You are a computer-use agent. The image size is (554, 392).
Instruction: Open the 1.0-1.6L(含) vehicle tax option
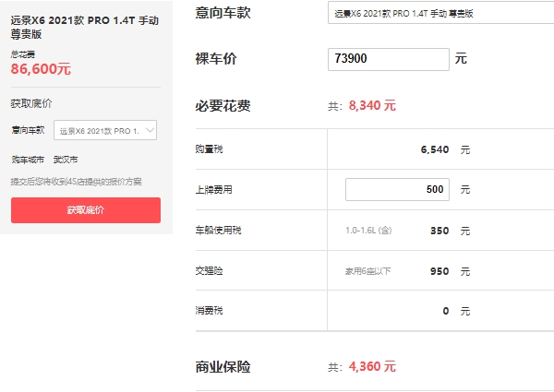(367, 230)
